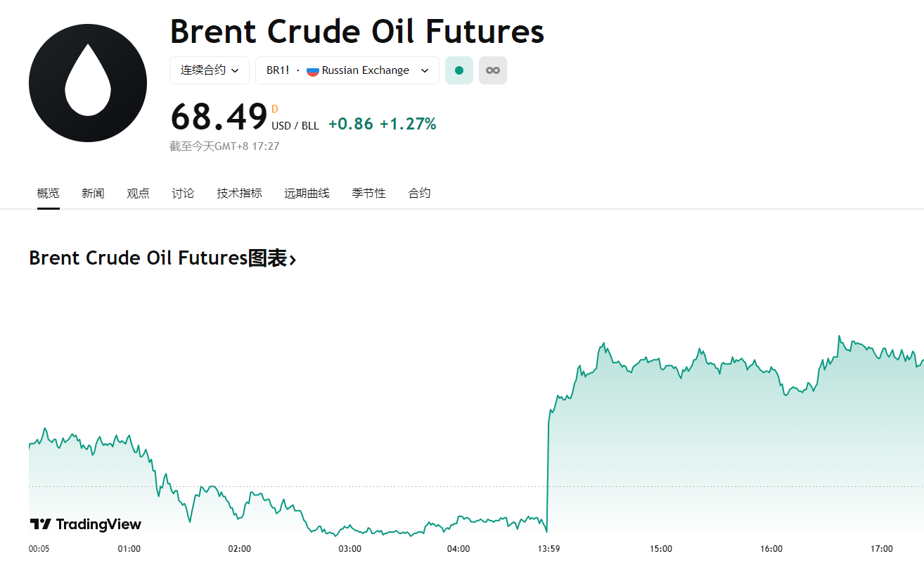
Task: Click the 68.49 price value
Action: pos(219,117)
